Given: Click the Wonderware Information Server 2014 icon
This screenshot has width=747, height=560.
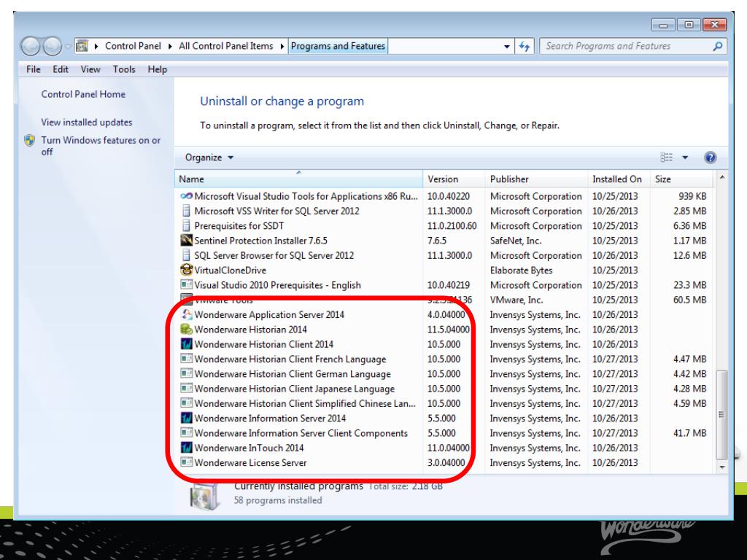Looking at the screenshot, I should pos(186,418).
